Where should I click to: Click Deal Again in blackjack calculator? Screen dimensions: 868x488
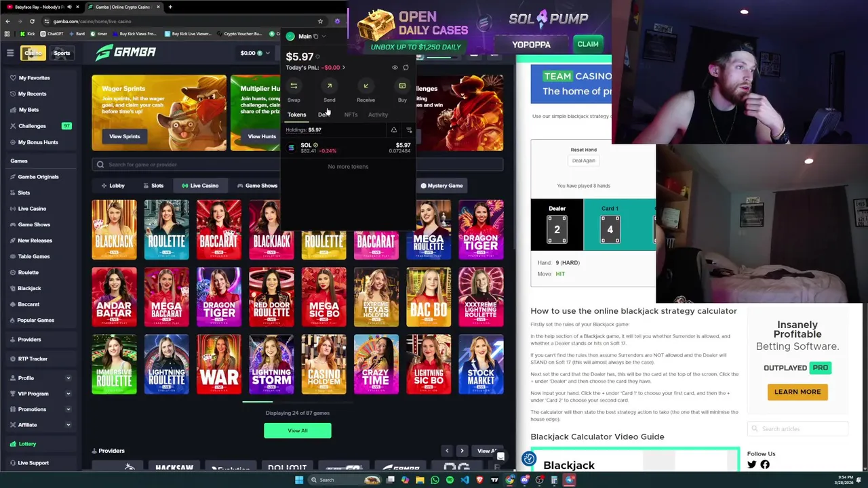pos(583,161)
